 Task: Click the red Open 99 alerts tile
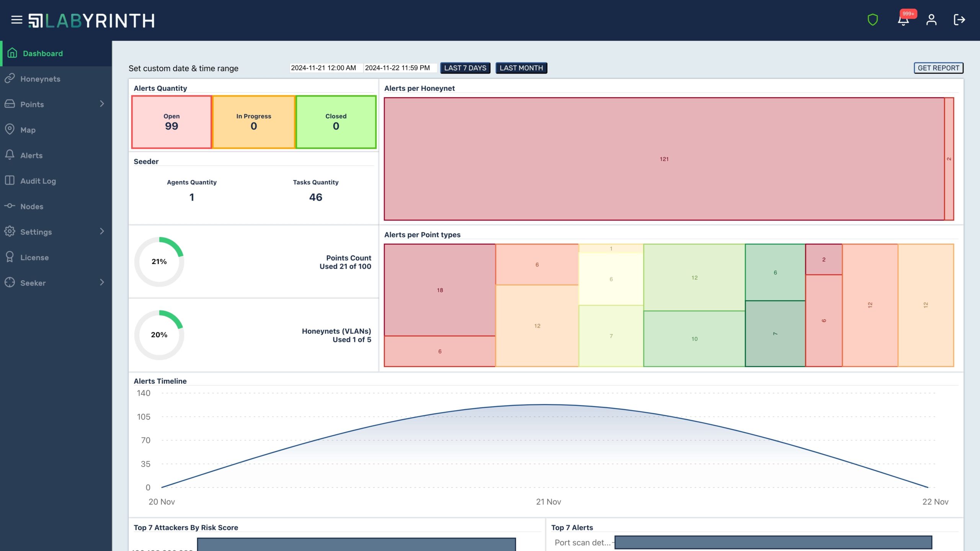pyautogui.click(x=171, y=122)
